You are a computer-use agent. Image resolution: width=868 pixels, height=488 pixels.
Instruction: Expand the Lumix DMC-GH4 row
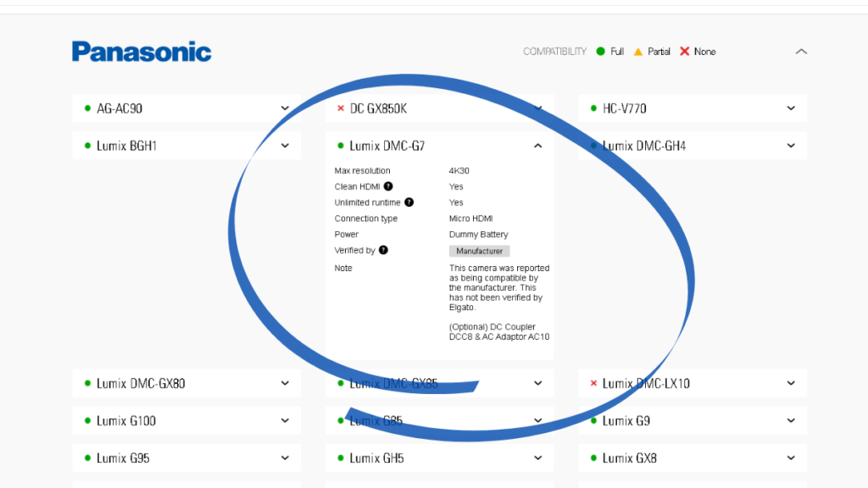693,146
